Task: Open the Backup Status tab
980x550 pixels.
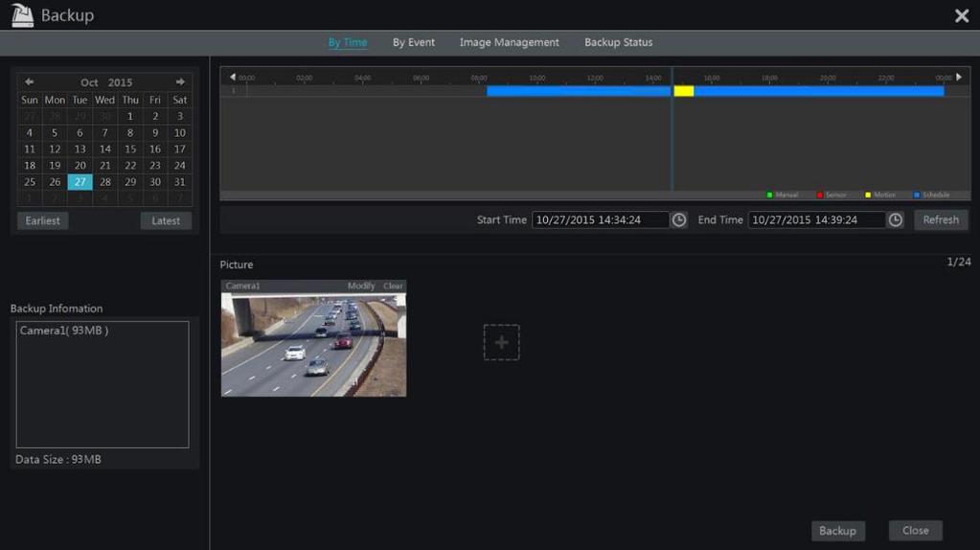Action: tap(618, 42)
